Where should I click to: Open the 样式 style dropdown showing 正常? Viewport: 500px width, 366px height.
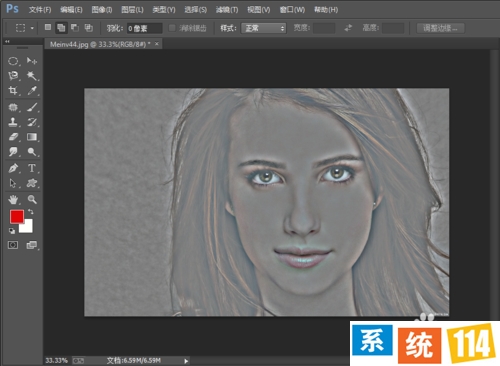click(x=264, y=28)
